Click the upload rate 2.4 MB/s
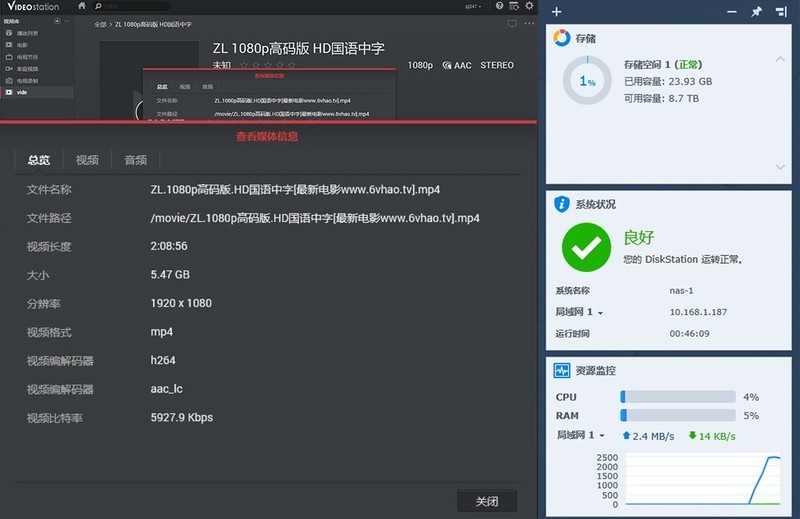The height and width of the screenshot is (519, 800). point(648,436)
